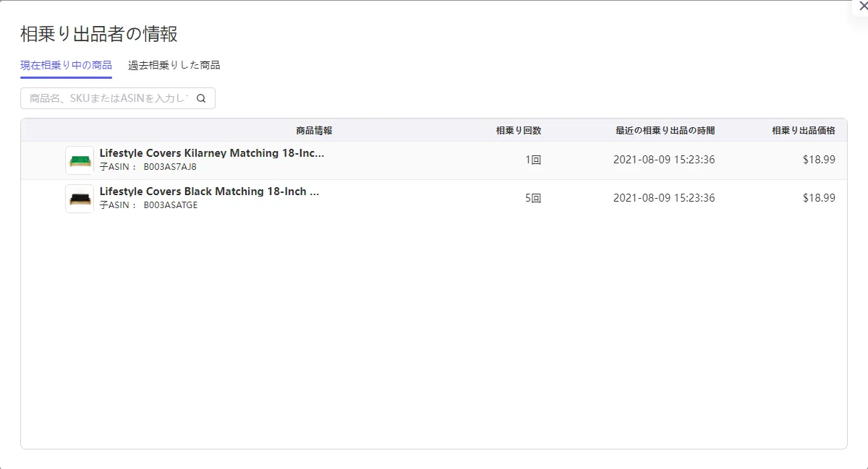Click the $18.99 price in Kilarney row
Viewport: 868px width, 469px height.
[819, 160]
